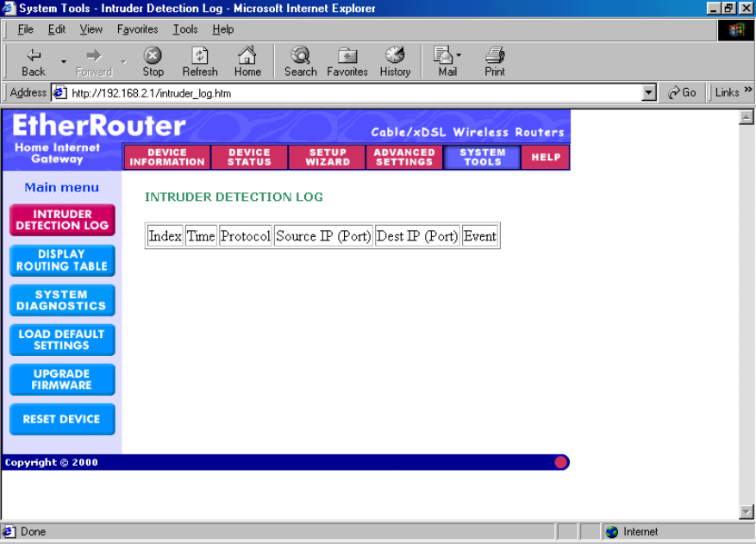The width and height of the screenshot is (756, 544).
Task: Open System Diagnostics
Action: pyautogui.click(x=62, y=300)
